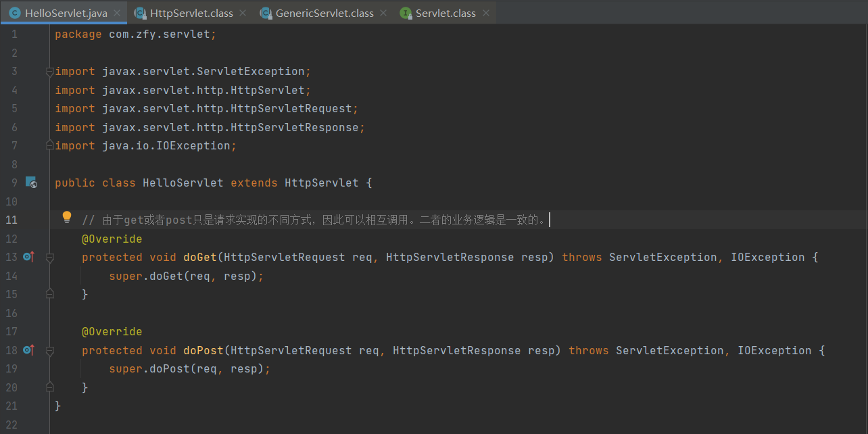Image resolution: width=868 pixels, height=434 pixels.
Task: Click the extends keyword on line 9
Action: coord(254,183)
